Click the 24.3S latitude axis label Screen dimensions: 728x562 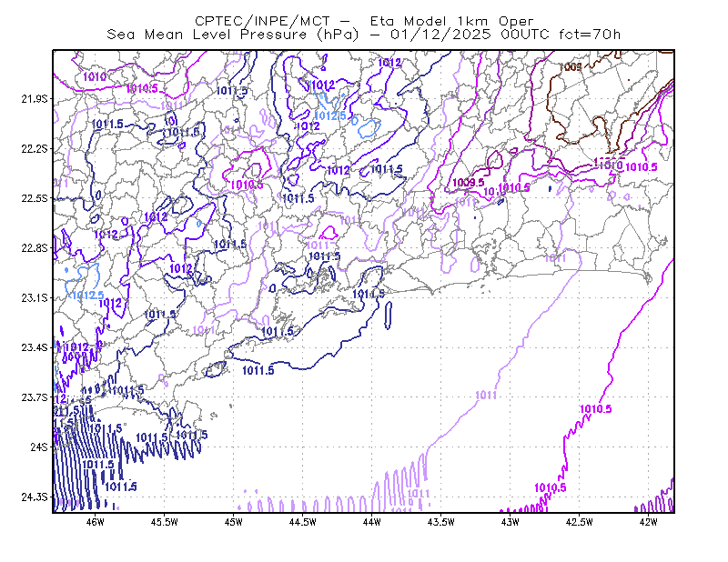click(35, 497)
